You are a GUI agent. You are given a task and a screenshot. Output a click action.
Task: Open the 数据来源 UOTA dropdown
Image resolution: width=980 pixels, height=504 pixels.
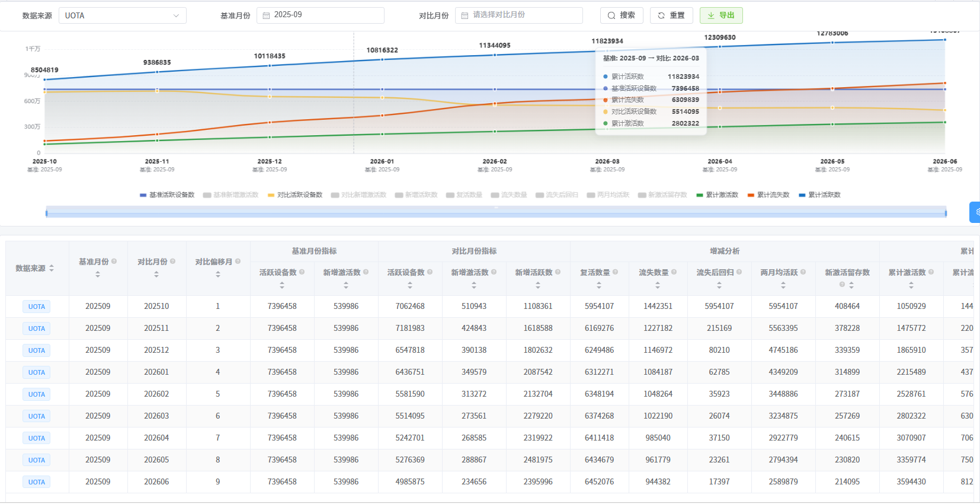[123, 15]
